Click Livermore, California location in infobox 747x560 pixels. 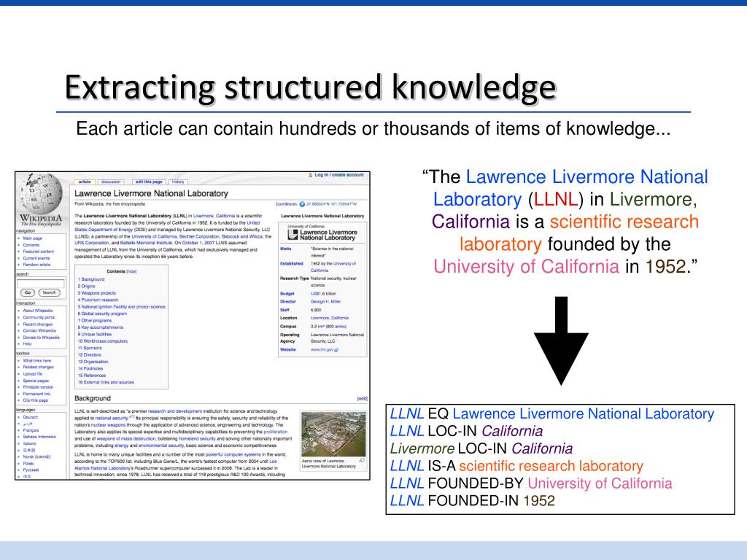pos(329,318)
